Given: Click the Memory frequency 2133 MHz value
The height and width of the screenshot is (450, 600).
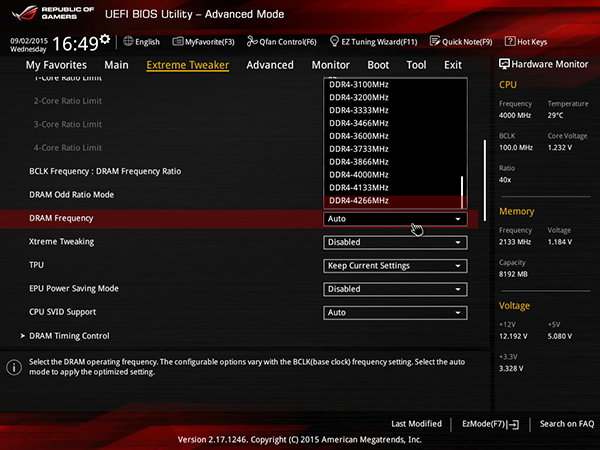Looking at the screenshot, I should [x=515, y=242].
